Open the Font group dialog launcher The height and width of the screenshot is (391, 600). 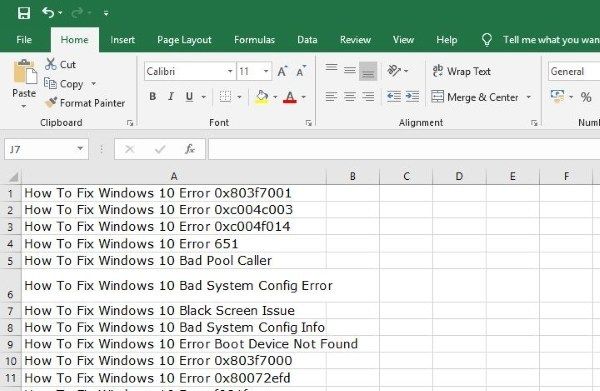(x=308, y=123)
